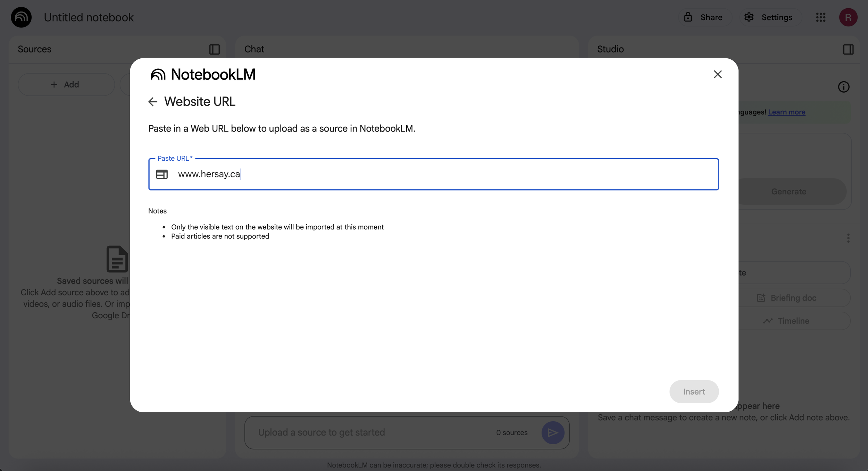
Task: Collapse the Studio panel
Action: coord(848,49)
